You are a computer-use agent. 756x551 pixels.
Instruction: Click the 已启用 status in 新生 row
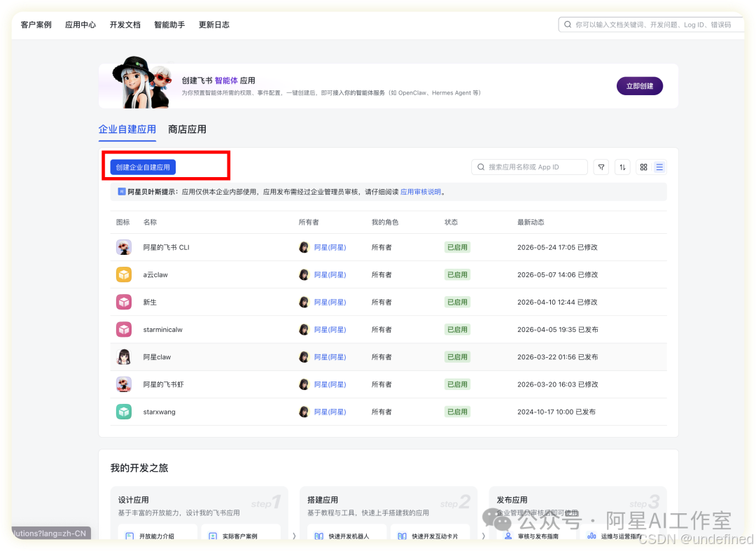pyautogui.click(x=457, y=302)
